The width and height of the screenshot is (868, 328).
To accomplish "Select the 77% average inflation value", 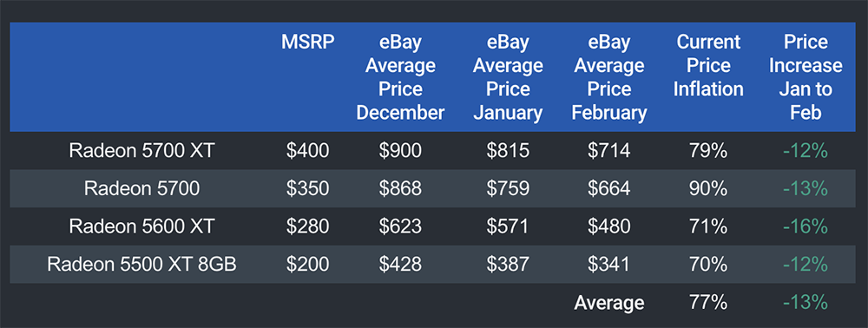I will coord(708,302).
